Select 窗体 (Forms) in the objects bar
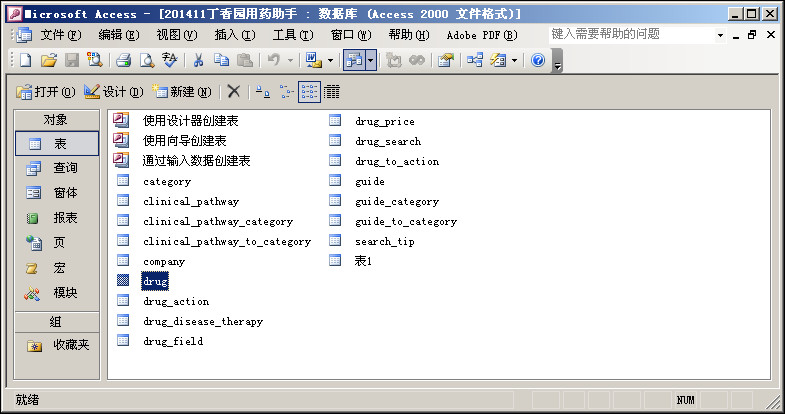785x414 pixels. [57, 193]
